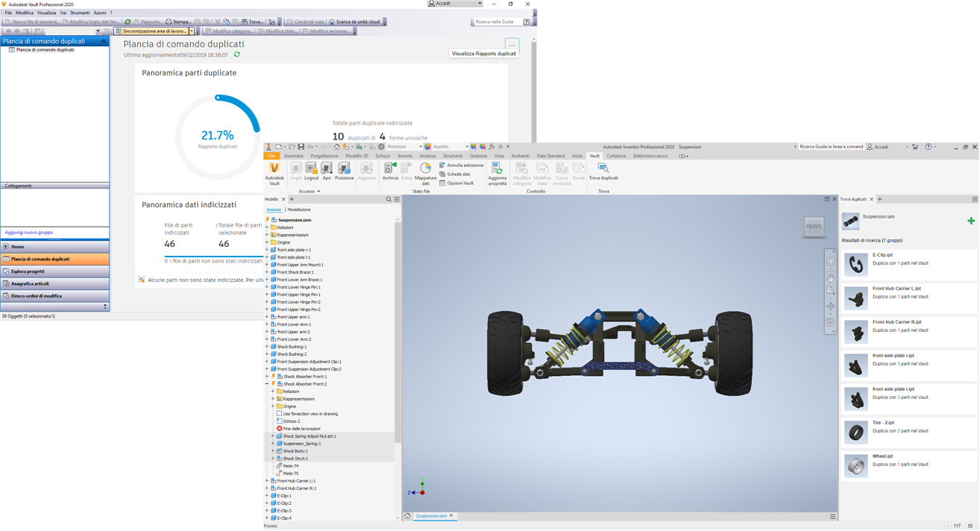Select the Modellazione view toggle in the model browser
The height and width of the screenshot is (531, 980).
tap(299, 210)
